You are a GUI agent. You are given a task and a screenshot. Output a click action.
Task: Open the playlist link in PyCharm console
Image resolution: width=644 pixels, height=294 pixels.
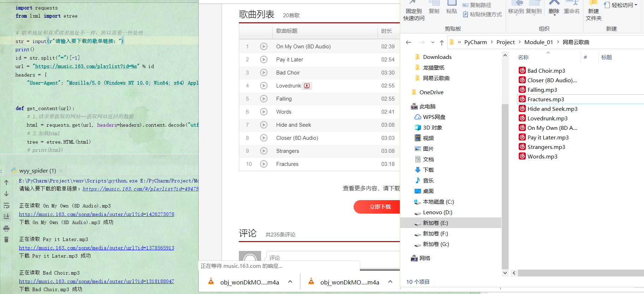coord(140,189)
